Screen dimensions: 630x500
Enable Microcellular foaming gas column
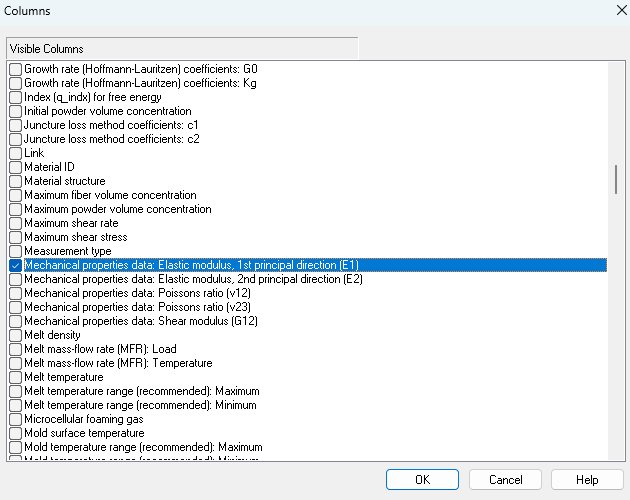coord(15,419)
